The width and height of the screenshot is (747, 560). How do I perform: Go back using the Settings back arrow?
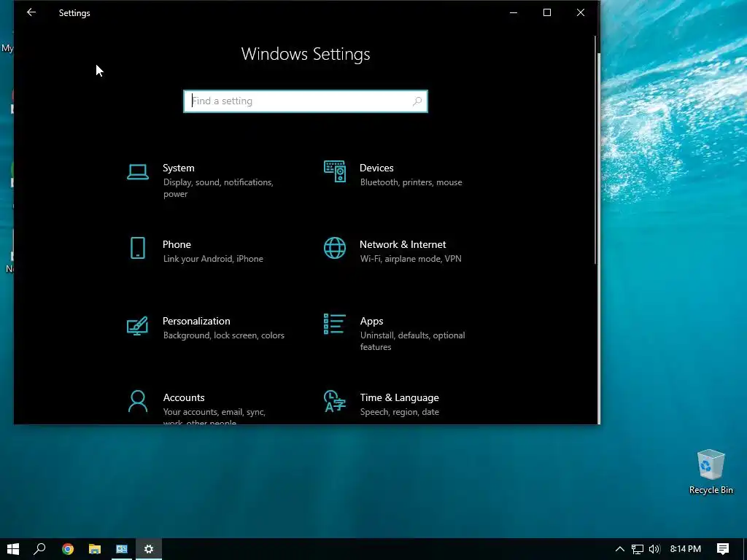coord(31,12)
